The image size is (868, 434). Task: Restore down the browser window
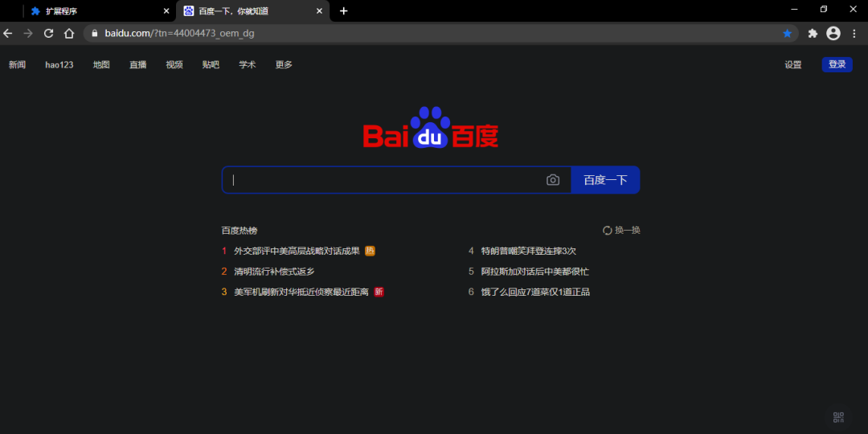click(824, 9)
